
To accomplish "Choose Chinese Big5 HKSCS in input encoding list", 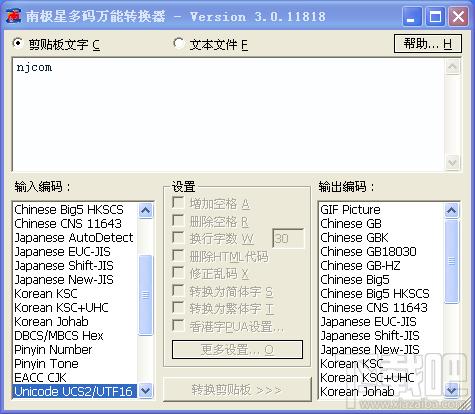I will point(75,210).
